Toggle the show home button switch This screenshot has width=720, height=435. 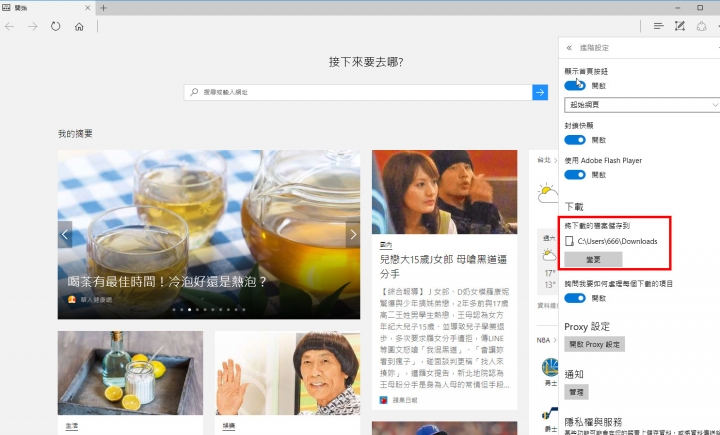575,85
